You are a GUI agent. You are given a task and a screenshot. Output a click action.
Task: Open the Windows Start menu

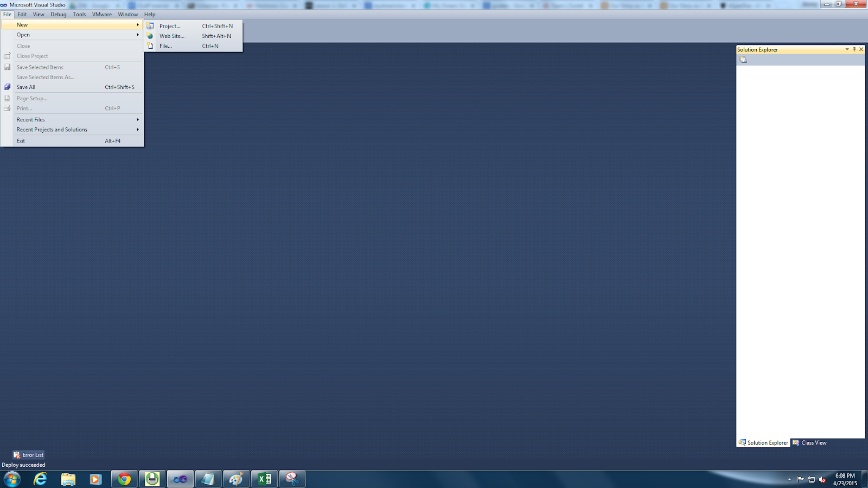pos(12,479)
